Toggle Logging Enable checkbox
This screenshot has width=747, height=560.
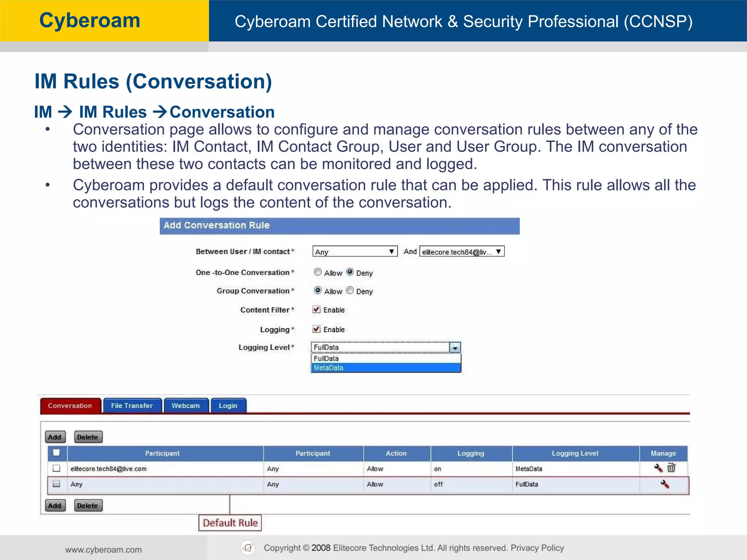pyautogui.click(x=317, y=329)
